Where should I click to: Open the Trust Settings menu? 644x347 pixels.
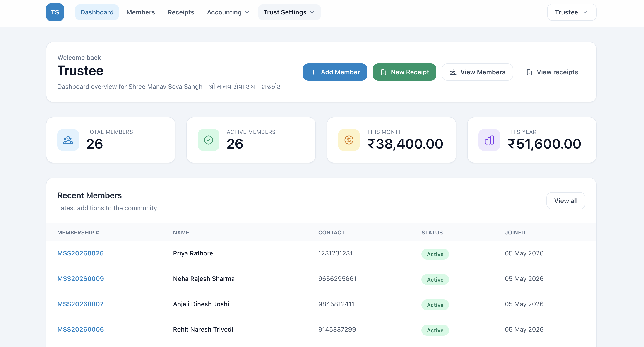click(289, 12)
